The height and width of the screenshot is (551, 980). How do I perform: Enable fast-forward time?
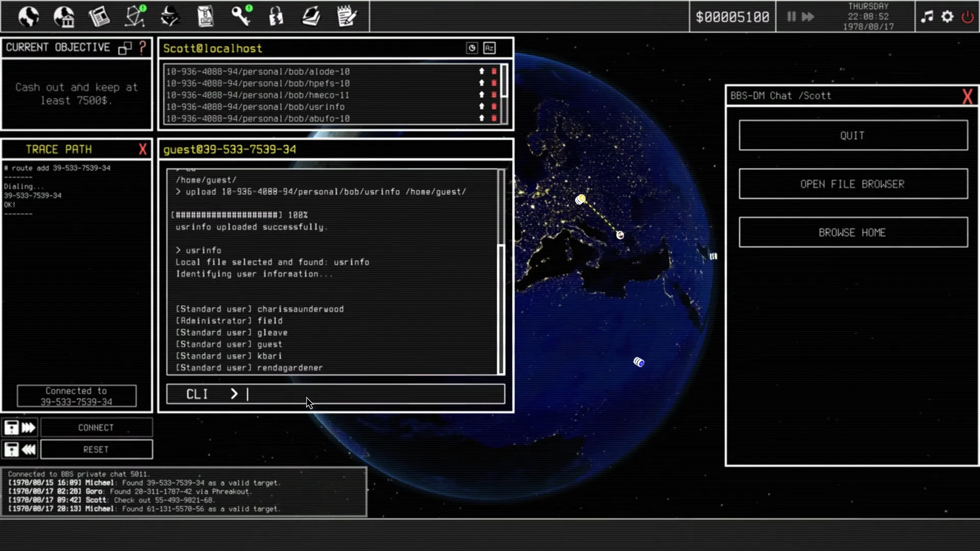(x=808, y=17)
